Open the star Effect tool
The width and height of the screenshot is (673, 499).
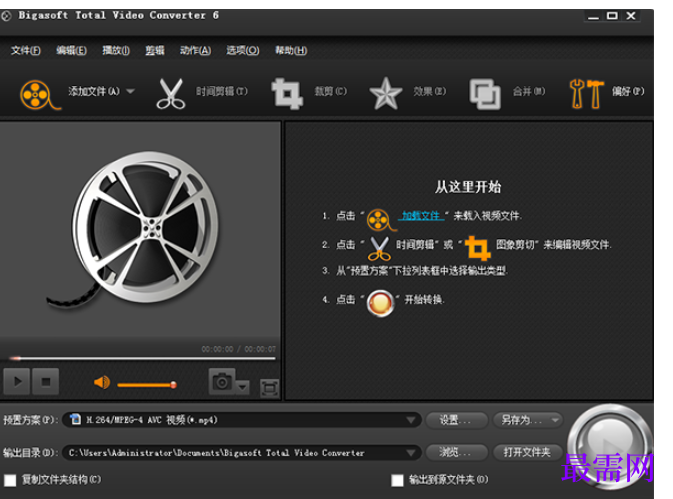(x=385, y=94)
